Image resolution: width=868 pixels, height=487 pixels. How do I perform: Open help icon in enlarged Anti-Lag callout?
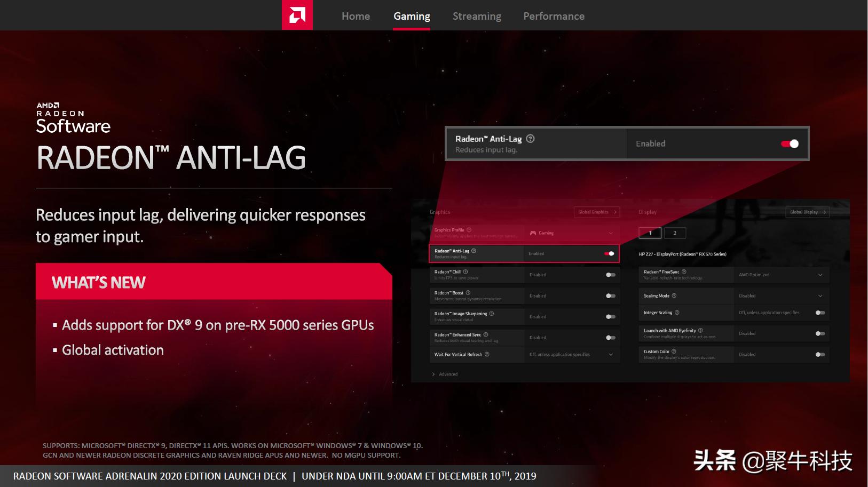point(530,139)
